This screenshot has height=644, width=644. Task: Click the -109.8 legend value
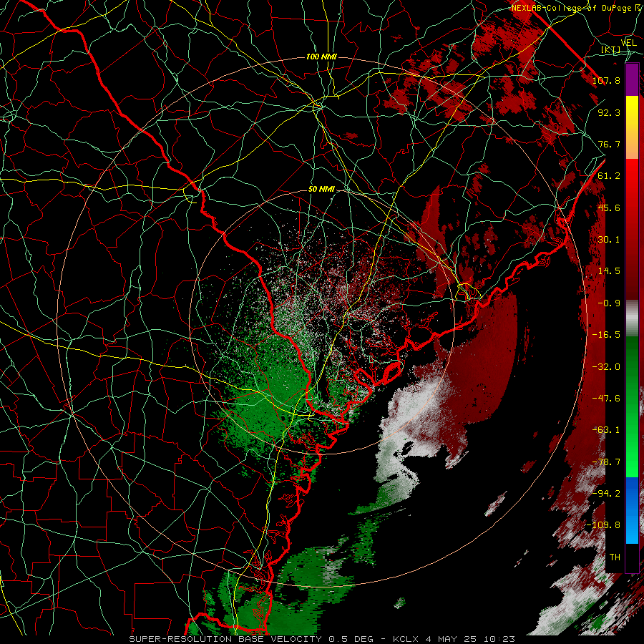[x=603, y=525]
